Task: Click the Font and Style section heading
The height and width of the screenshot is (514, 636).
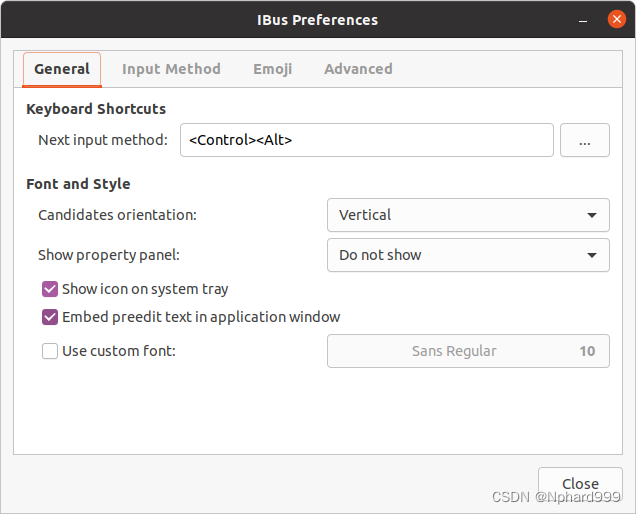Action: click(78, 184)
